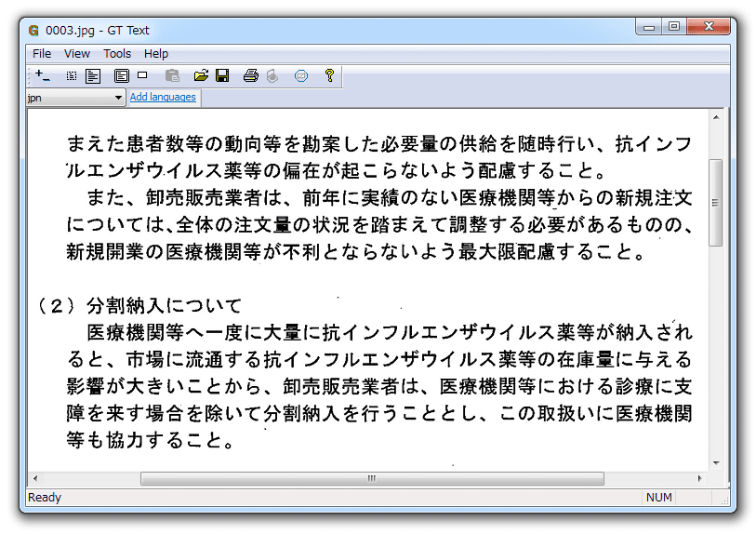Open the Tools menu

(x=117, y=54)
